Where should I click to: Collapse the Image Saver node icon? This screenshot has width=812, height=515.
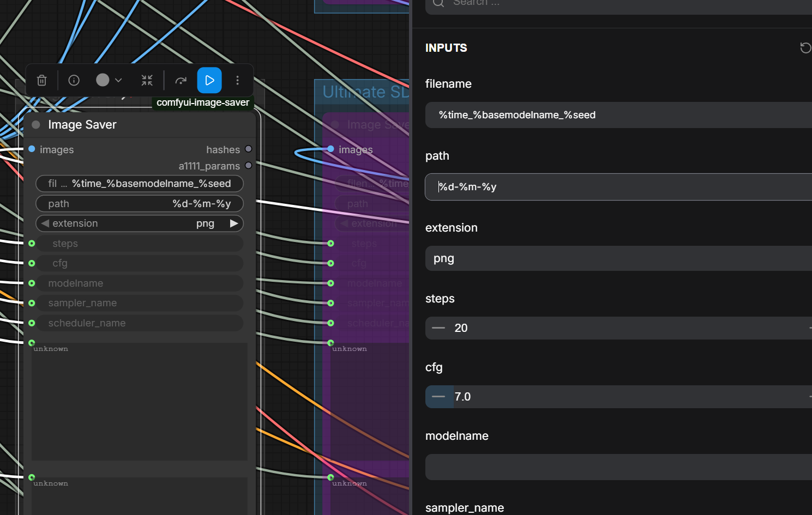click(x=147, y=81)
